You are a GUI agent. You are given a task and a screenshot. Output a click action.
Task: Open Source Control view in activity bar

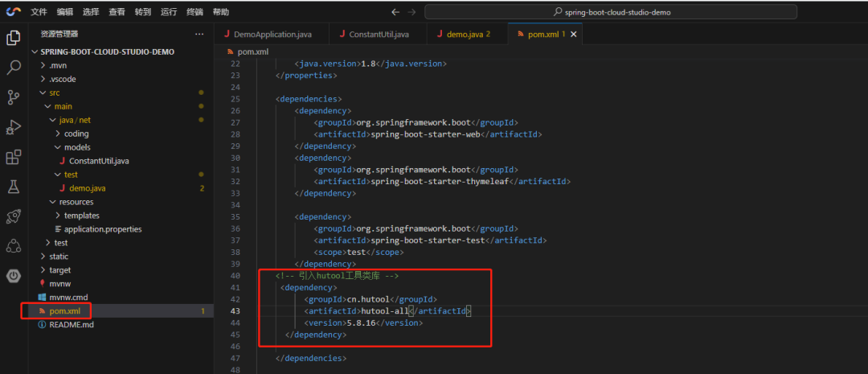tap(14, 97)
